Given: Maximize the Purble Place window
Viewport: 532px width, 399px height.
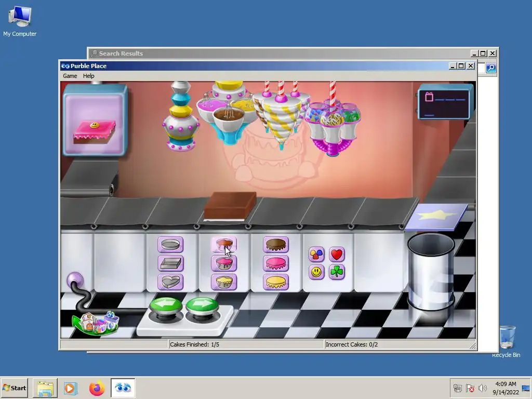Looking at the screenshot, I should click(461, 66).
